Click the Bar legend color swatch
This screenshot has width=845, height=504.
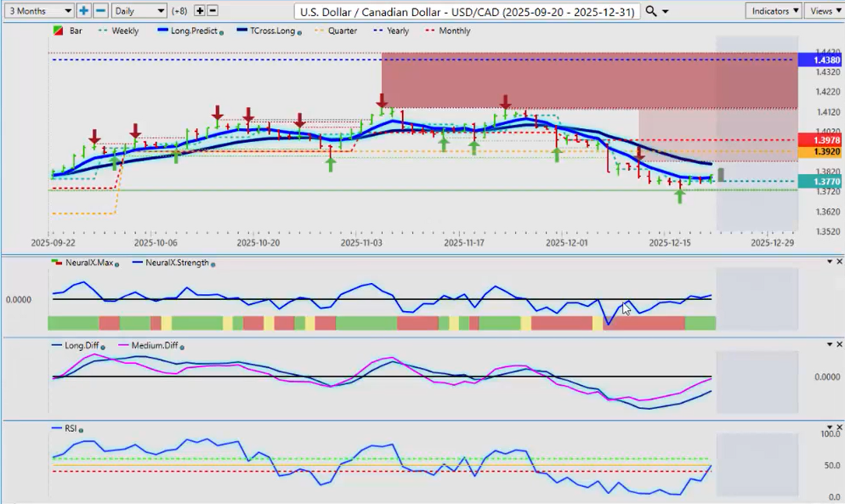(x=58, y=31)
